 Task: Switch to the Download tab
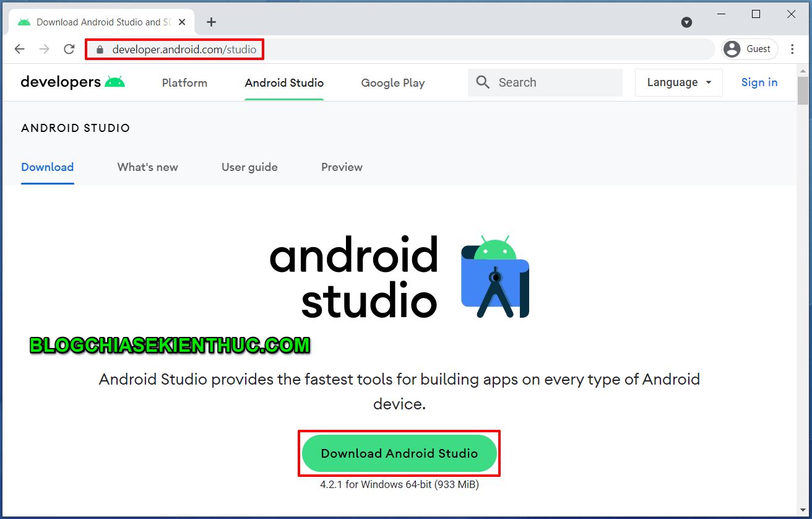click(x=48, y=167)
